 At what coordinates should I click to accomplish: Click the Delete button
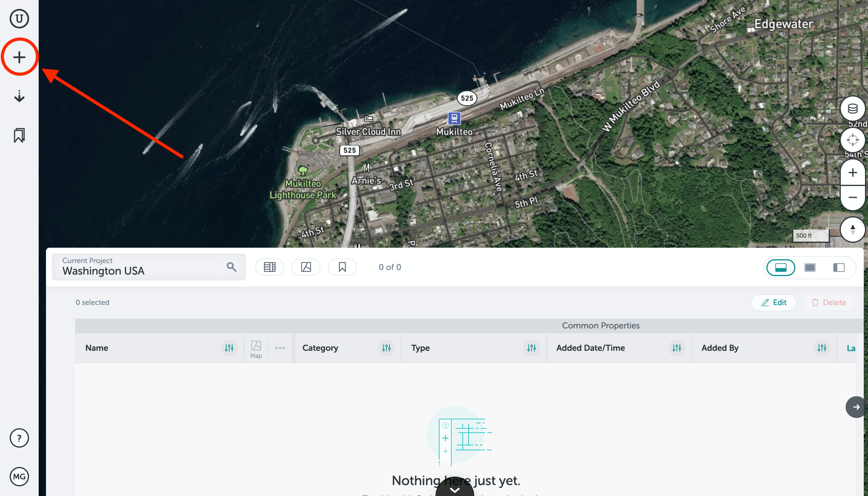pyautogui.click(x=829, y=302)
